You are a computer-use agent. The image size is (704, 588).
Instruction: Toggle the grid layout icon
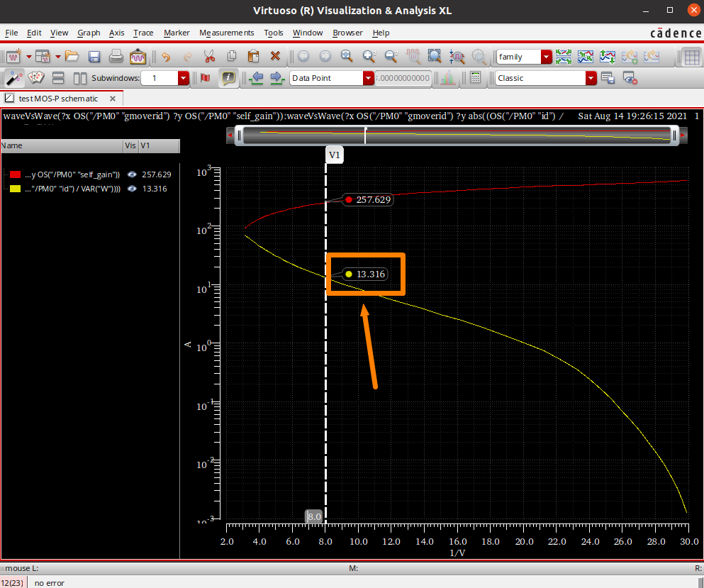click(x=692, y=57)
